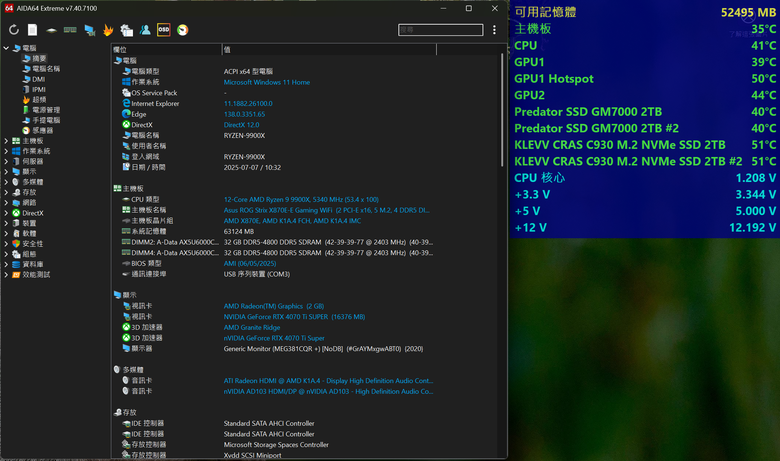The height and width of the screenshot is (461, 780).
Task: Select DMI in the tree
Action: click(x=38, y=79)
